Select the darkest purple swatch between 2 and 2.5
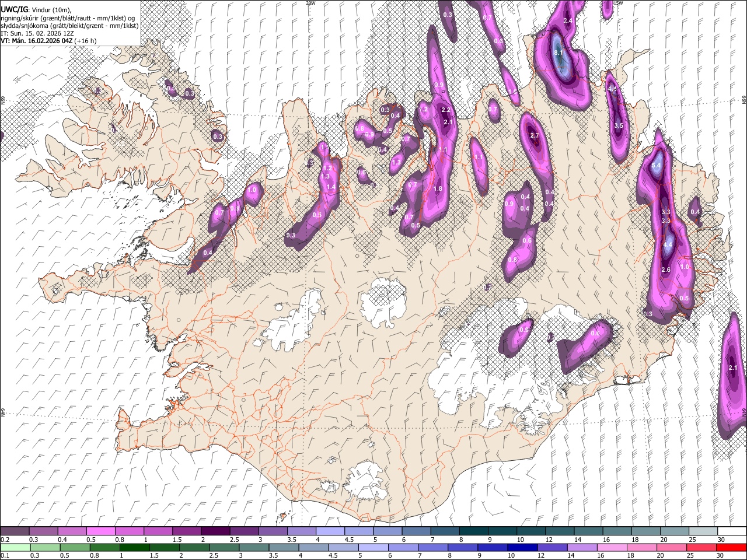 coord(215,531)
